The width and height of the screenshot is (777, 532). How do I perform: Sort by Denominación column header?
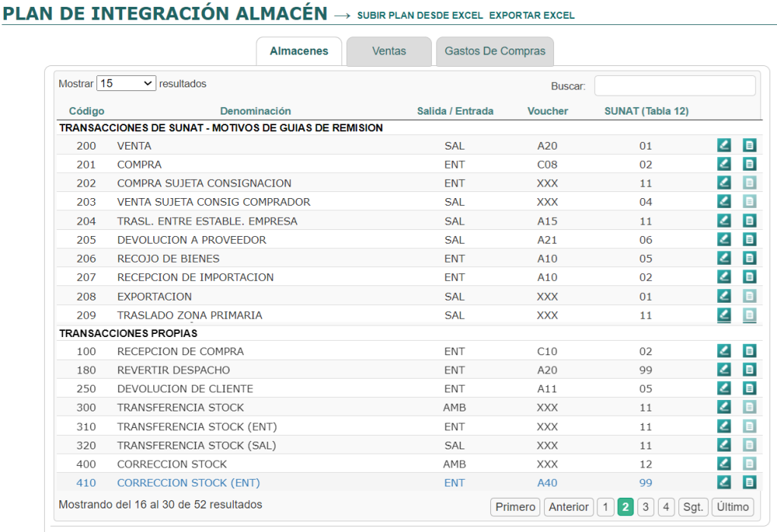[x=255, y=111]
